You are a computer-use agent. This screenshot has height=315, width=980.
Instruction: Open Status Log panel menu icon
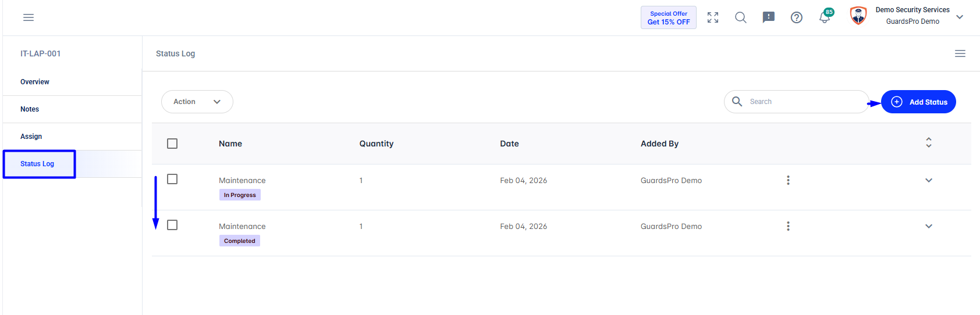click(960, 53)
